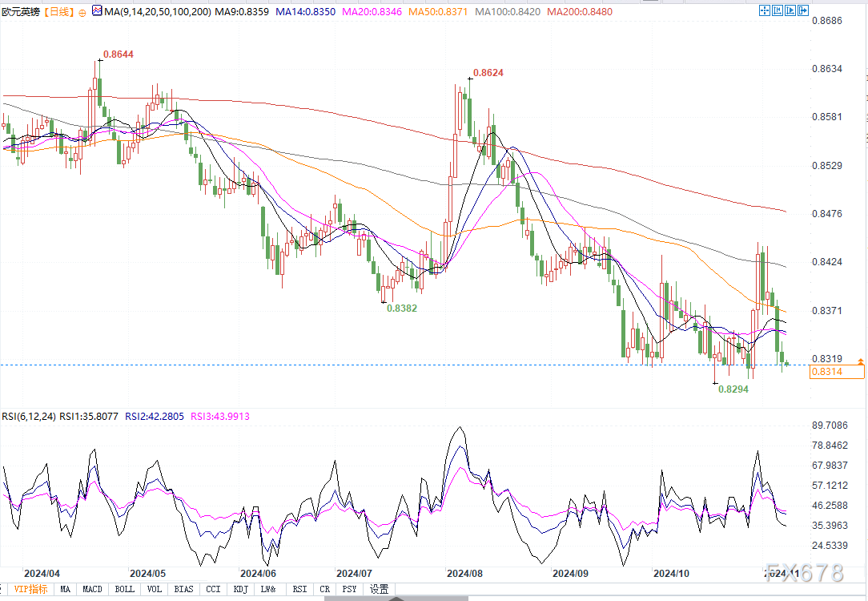Open the RSI(6,12,24) parameters label
Image resolution: width=868 pixels, height=601 pixels.
tap(29, 417)
